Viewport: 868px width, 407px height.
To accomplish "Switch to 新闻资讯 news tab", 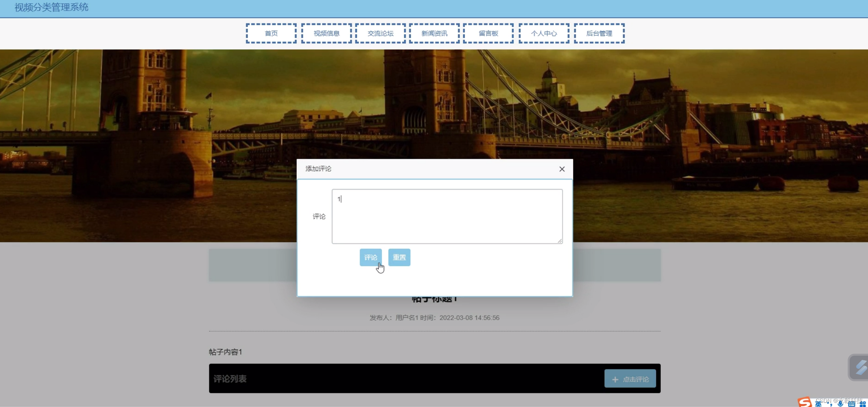I will [x=434, y=33].
